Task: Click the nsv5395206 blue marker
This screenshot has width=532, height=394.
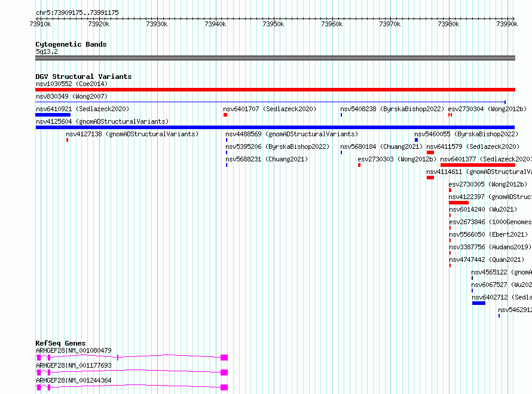Action: (x=227, y=152)
